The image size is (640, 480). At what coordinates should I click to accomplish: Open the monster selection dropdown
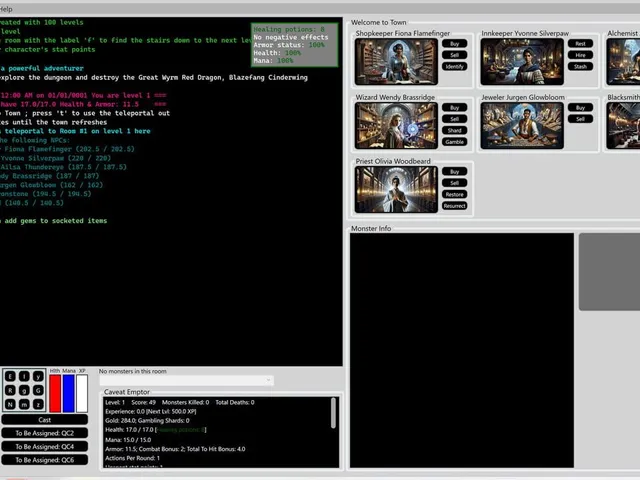pos(186,380)
